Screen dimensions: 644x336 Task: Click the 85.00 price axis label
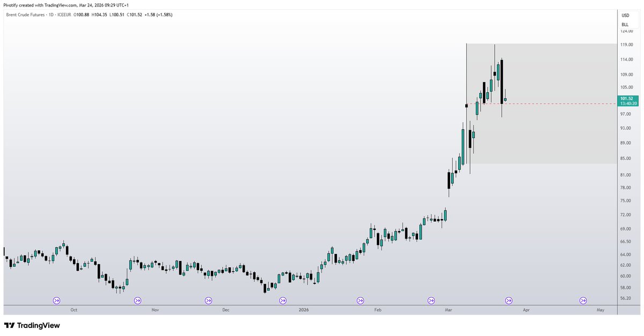pyautogui.click(x=626, y=159)
